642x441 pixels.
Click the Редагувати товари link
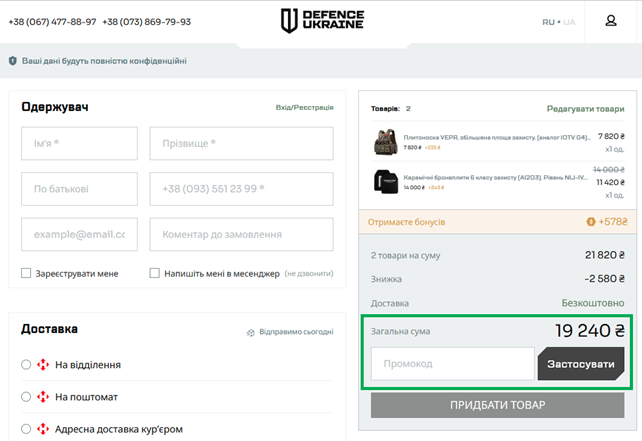point(585,108)
